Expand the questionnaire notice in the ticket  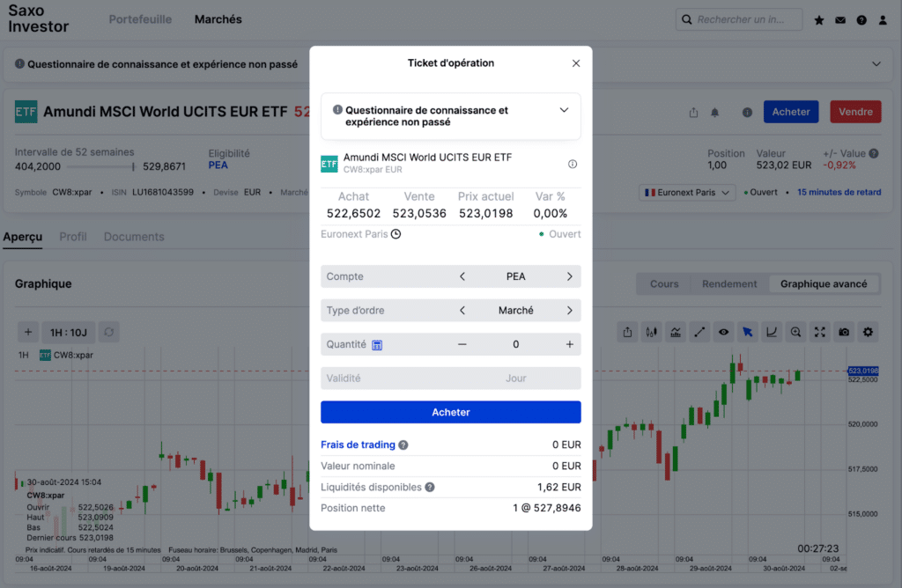pyautogui.click(x=564, y=110)
